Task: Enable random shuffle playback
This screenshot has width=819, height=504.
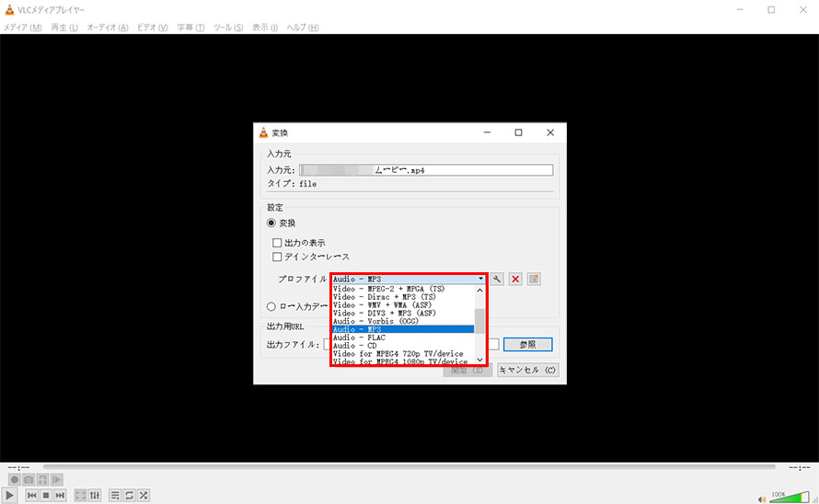Action: 144,495
